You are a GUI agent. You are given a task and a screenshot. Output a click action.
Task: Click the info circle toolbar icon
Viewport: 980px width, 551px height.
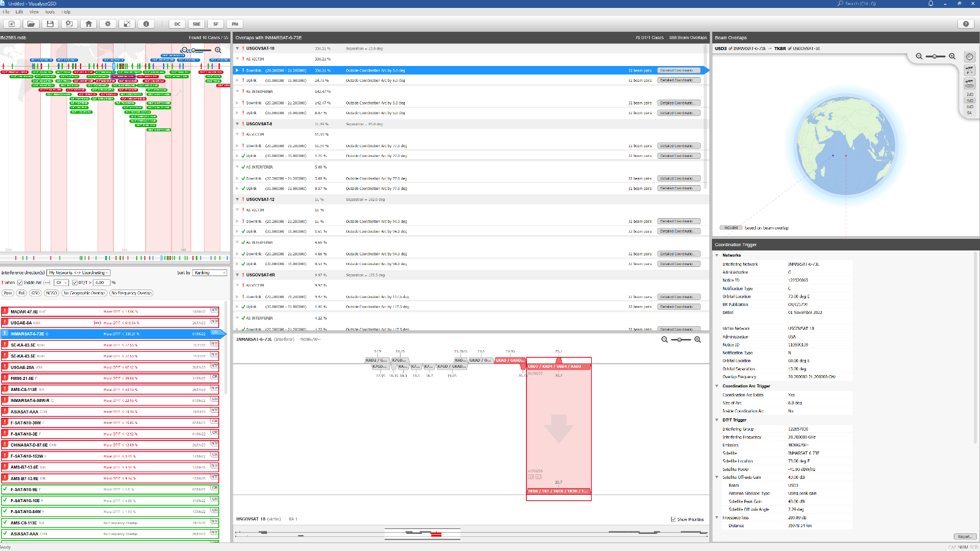pyautogui.click(x=146, y=24)
